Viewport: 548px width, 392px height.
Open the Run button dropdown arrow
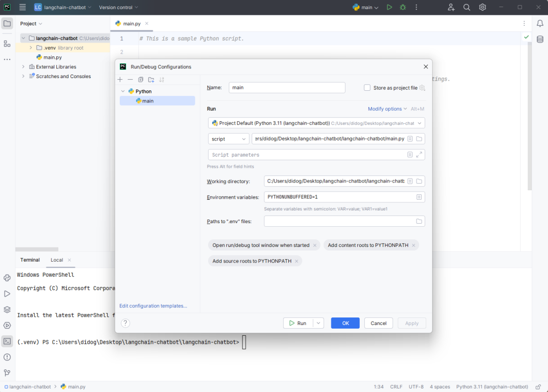pyautogui.click(x=318, y=323)
